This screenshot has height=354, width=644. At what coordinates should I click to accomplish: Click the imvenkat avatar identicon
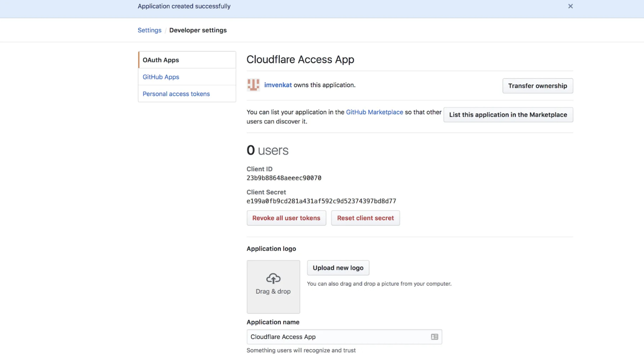pos(253,85)
